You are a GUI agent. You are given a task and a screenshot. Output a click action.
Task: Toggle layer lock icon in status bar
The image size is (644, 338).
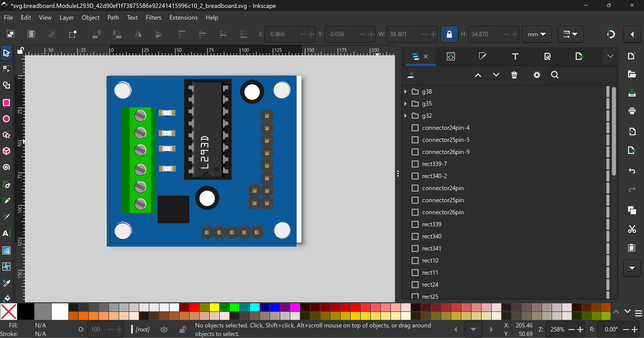click(183, 329)
